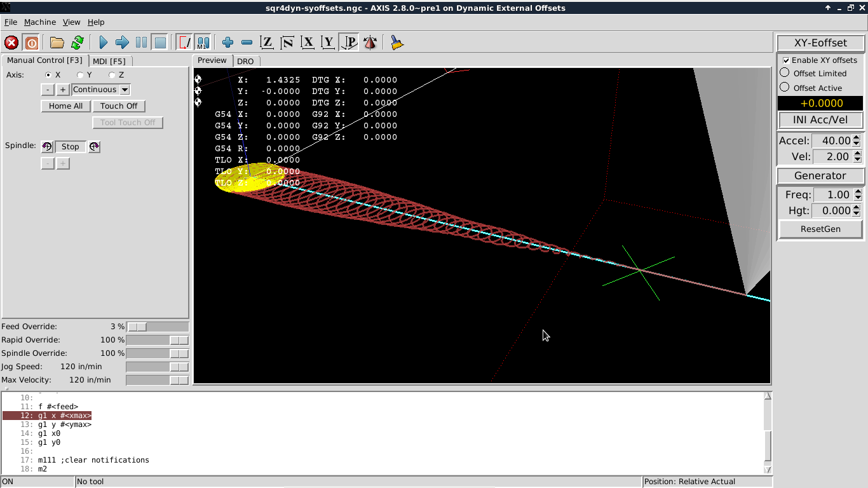Toggle the red emergency stop icon

(x=11, y=43)
